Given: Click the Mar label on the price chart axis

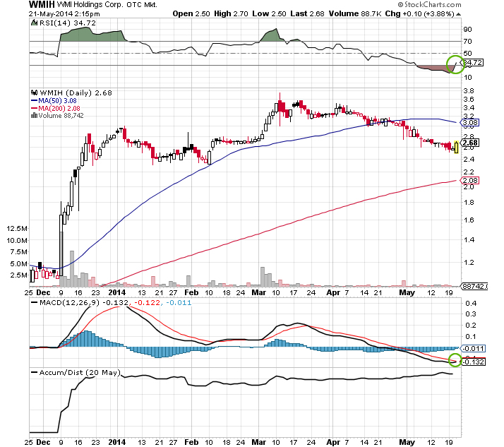Looking at the screenshot, I should [x=259, y=292].
